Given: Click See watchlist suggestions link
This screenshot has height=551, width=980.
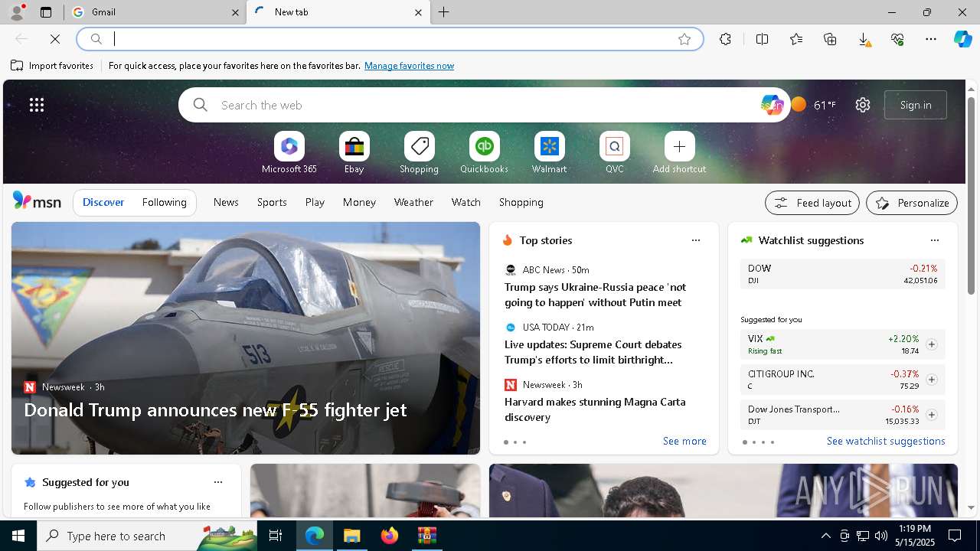Looking at the screenshot, I should (x=886, y=441).
